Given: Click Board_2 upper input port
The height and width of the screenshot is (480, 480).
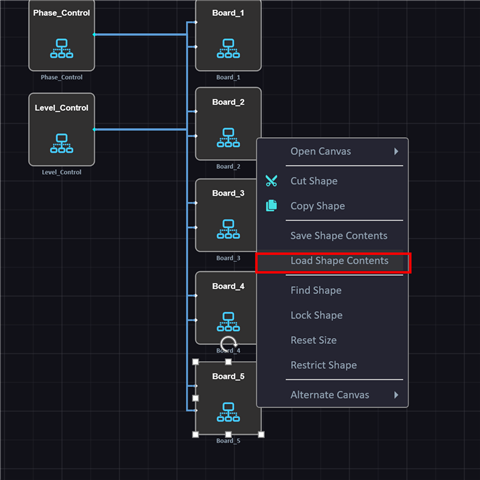Looking at the screenshot, I should 196,111.
